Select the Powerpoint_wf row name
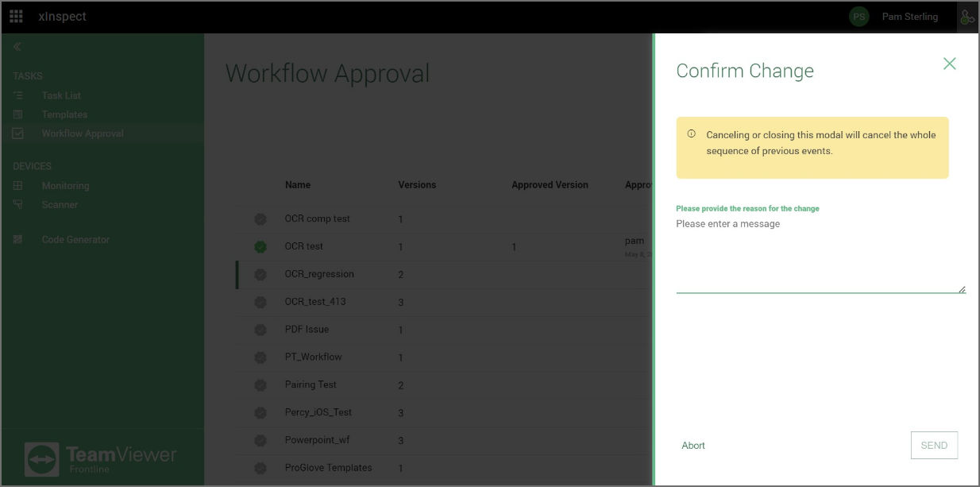The height and width of the screenshot is (487, 980). click(x=316, y=440)
